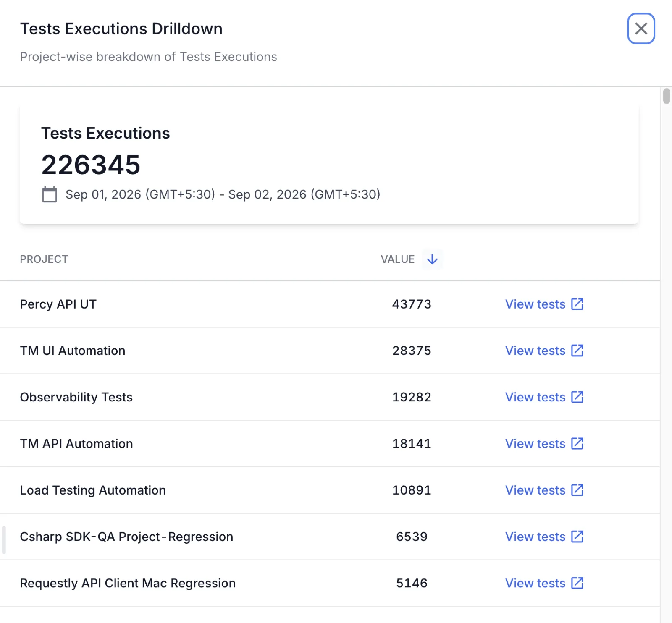The width and height of the screenshot is (672, 623).
Task: Click external-link icon in TM API Automation row
Action: click(x=577, y=444)
